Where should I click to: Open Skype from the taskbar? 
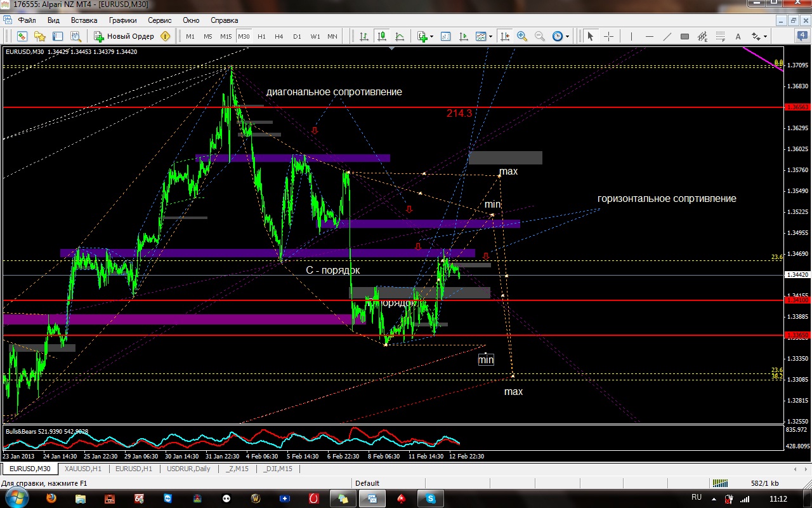coord(431,499)
